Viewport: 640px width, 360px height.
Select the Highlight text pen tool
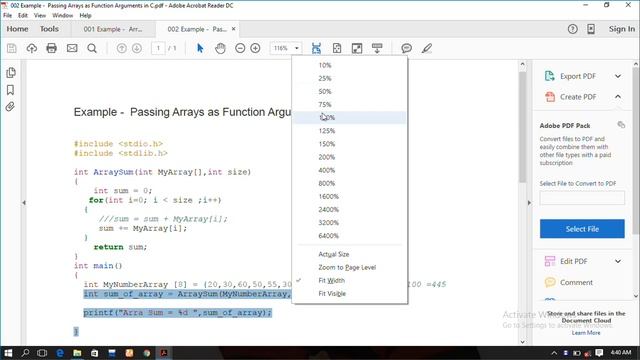(x=427, y=48)
